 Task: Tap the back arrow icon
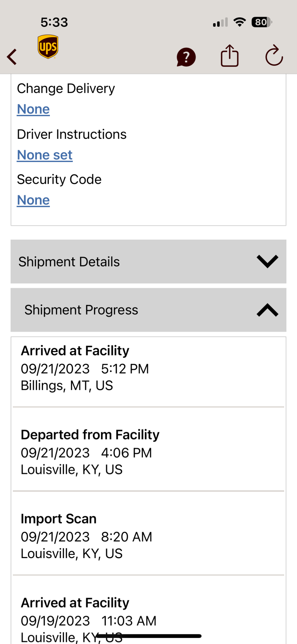coord(12,57)
